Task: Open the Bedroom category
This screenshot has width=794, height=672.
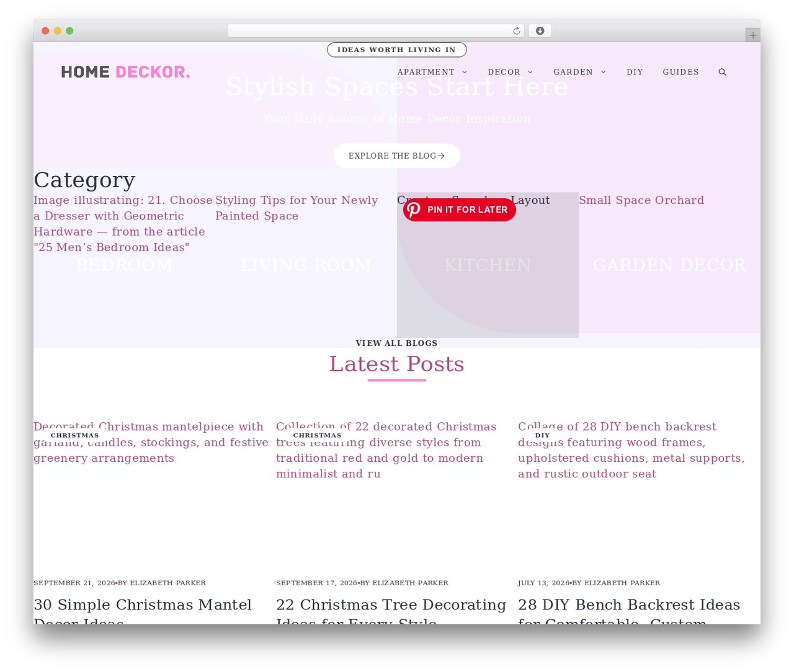Action: 124,265
